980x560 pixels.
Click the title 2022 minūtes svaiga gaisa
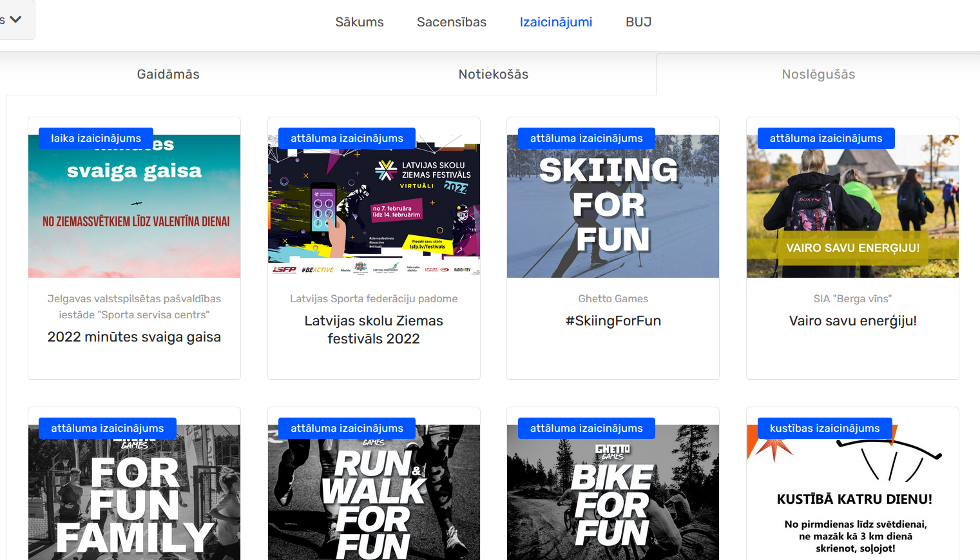134,337
